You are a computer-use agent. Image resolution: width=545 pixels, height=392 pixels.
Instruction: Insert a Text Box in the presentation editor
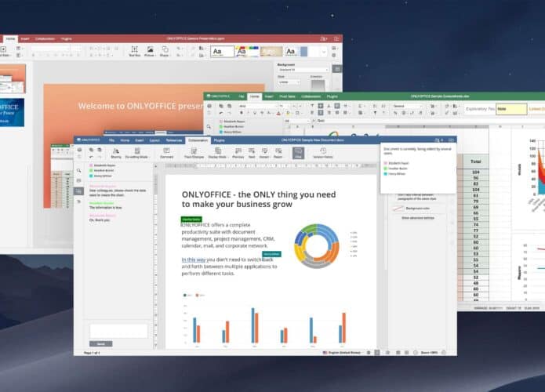pos(135,49)
